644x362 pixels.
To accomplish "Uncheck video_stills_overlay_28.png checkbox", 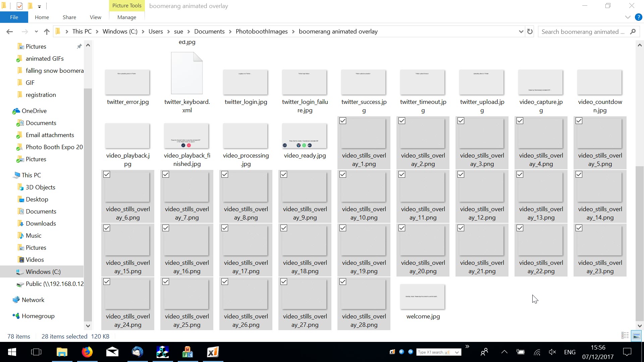I will (x=343, y=282).
